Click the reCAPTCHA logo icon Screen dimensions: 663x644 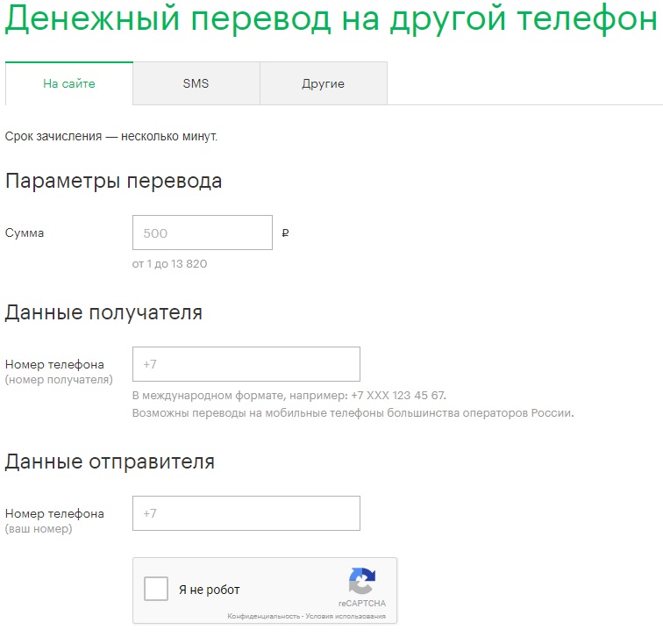(361, 582)
